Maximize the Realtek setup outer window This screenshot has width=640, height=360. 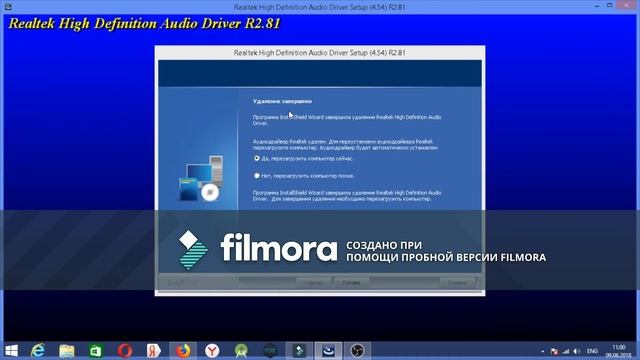click(x=609, y=6)
